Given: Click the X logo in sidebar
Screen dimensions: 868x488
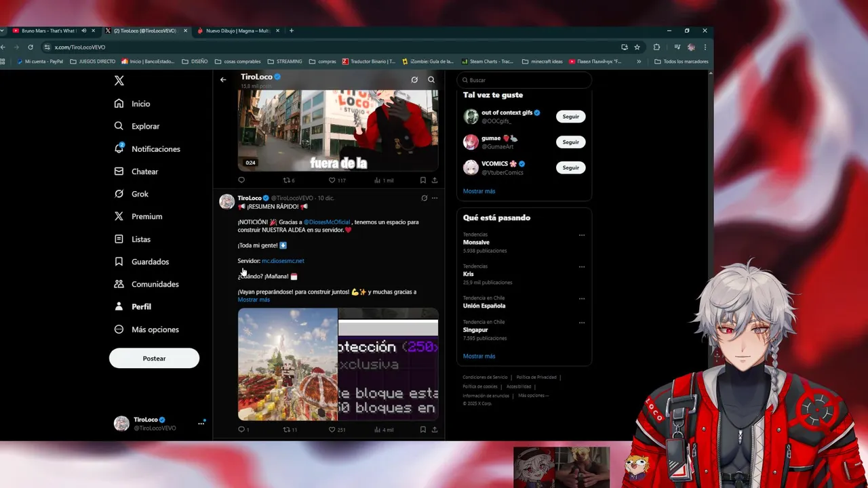Looking at the screenshot, I should coord(119,81).
